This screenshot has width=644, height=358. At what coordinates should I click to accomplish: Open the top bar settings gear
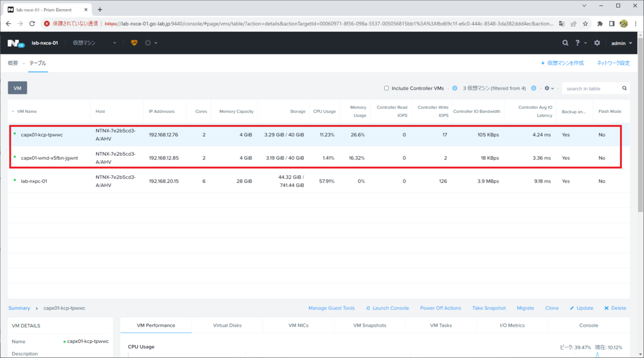[597, 43]
